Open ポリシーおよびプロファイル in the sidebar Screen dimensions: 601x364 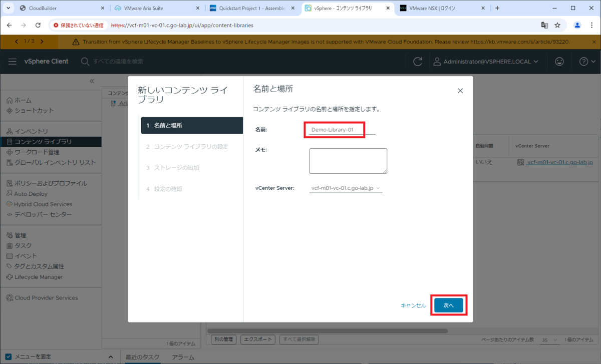51,183
